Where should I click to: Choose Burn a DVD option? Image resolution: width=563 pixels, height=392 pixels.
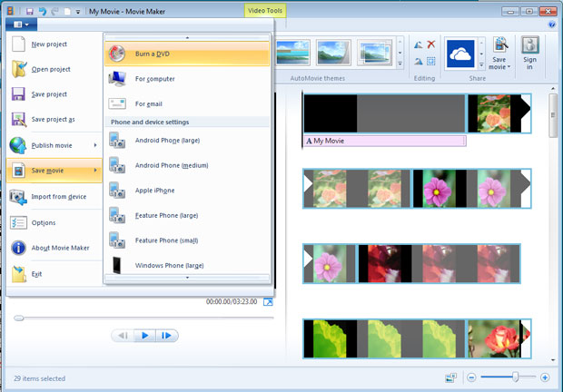pos(187,54)
